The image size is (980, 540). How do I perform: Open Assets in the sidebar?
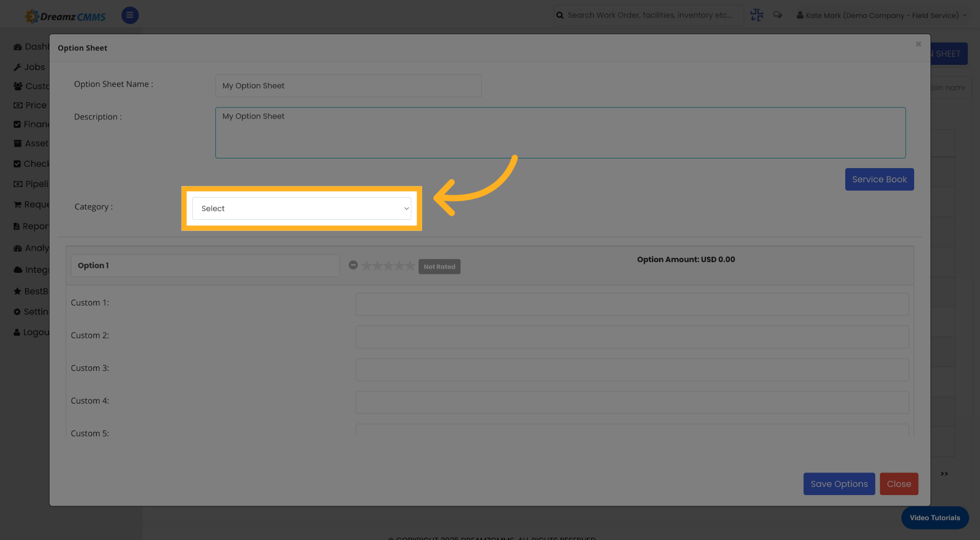(x=31, y=144)
